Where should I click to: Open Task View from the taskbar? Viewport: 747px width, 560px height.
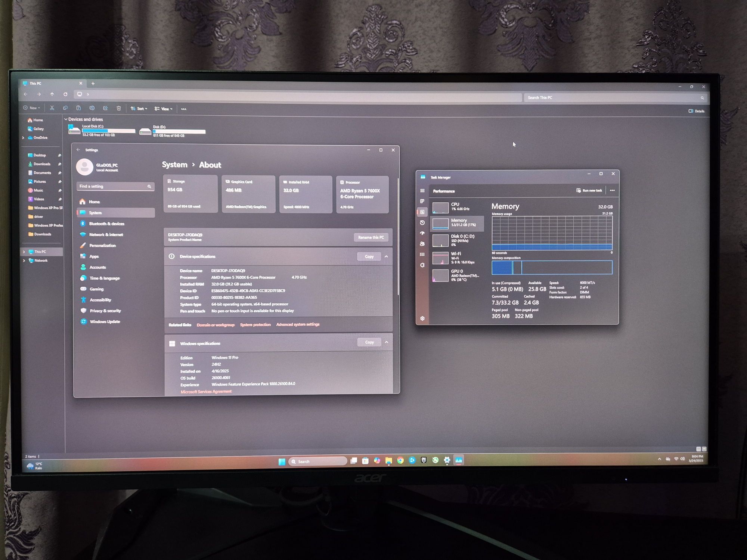[x=354, y=461]
